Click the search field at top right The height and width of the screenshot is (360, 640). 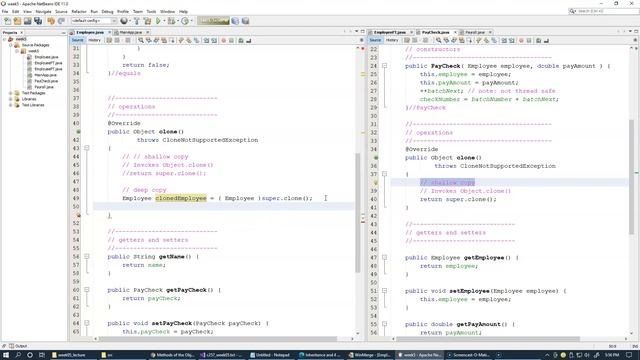[x=604, y=11]
